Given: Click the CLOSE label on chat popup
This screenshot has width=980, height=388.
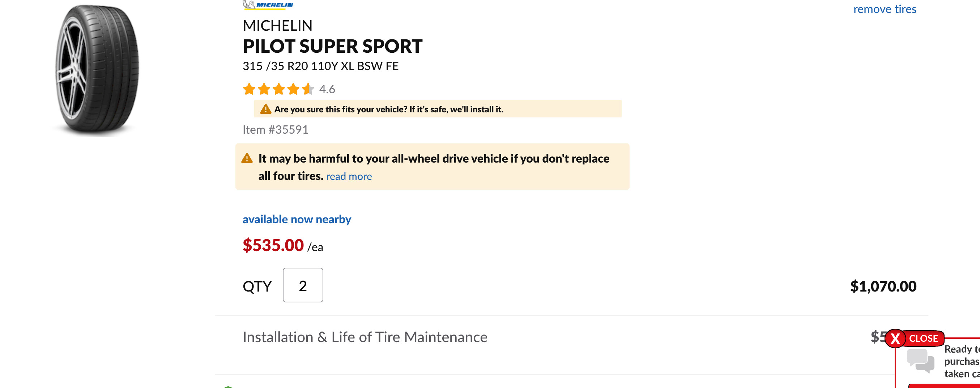Looking at the screenshot, I should tap(923, 338).
